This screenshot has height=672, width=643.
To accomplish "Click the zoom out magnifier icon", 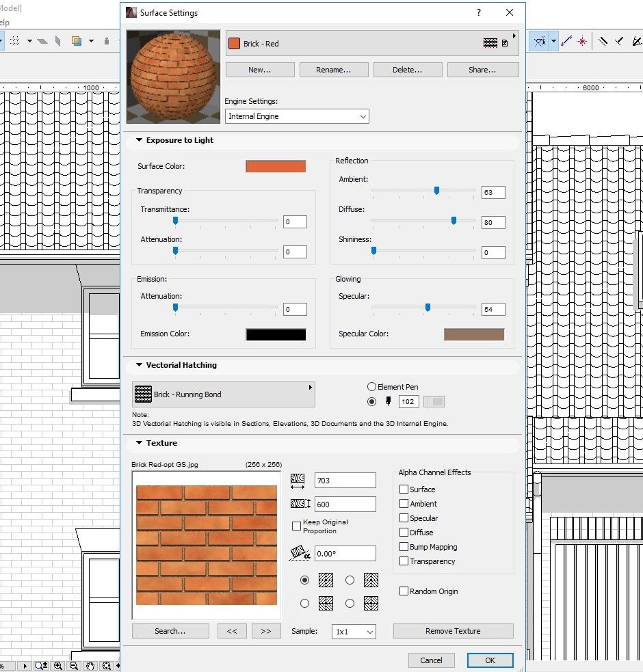I will [74, 666].
